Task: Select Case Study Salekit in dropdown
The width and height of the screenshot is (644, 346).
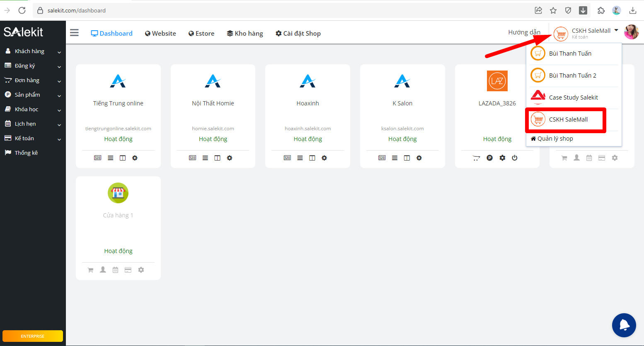Action: point(574,97)
